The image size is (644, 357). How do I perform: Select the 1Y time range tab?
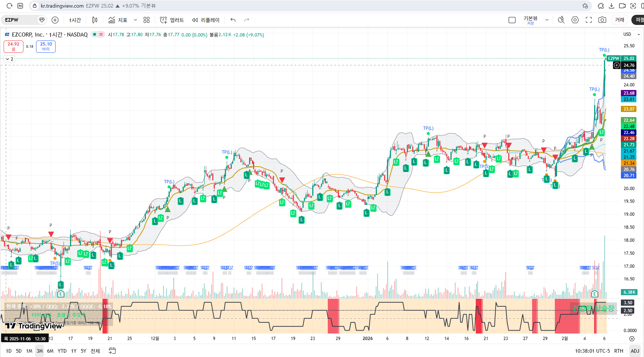74,351
